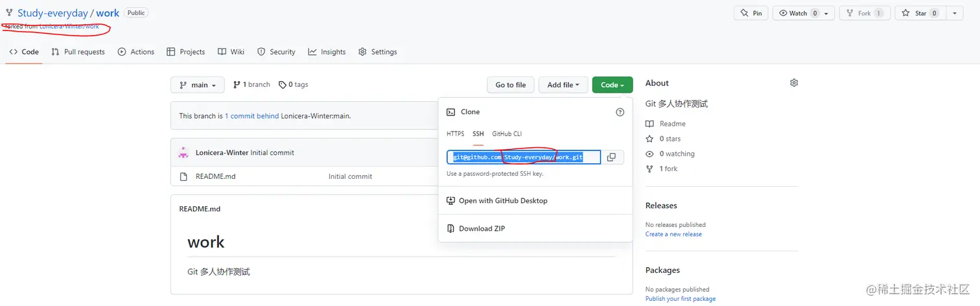Open the Add file dropdown
This screenshot has width=980, height=306.
[x=563, y=85]
